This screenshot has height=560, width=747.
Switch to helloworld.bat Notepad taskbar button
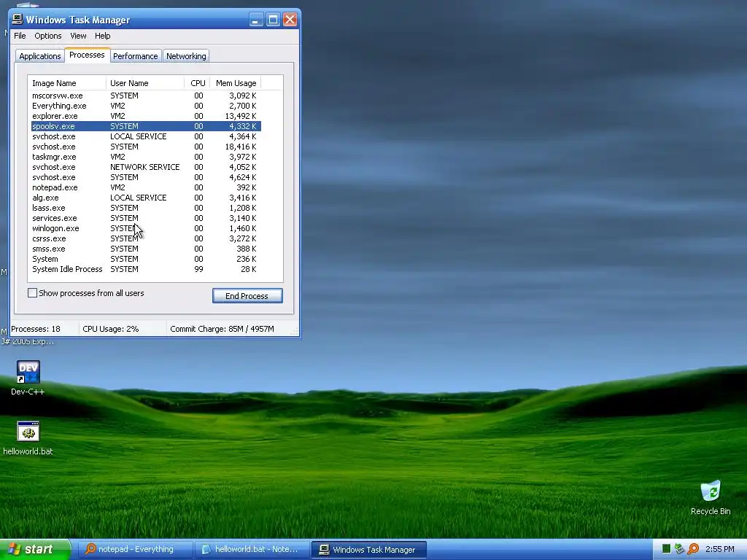(252, 550)
